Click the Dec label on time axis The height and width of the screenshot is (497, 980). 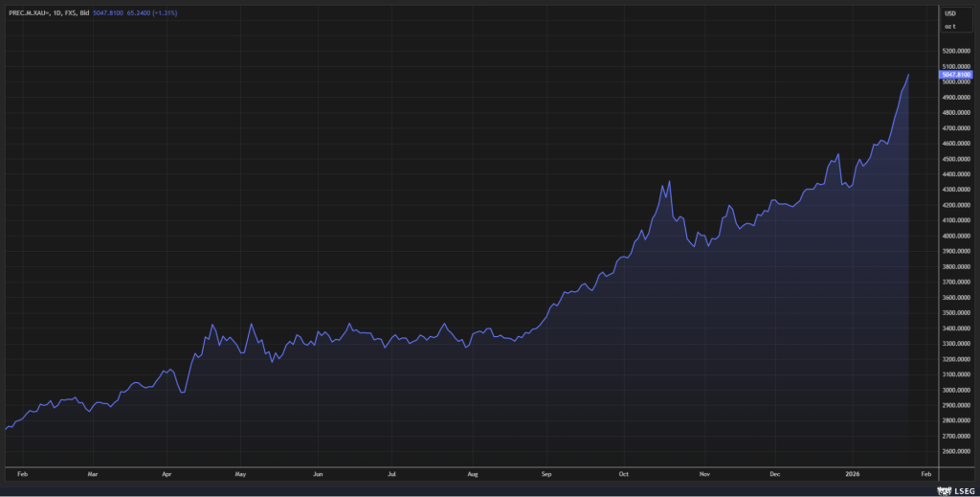point(775,473)
